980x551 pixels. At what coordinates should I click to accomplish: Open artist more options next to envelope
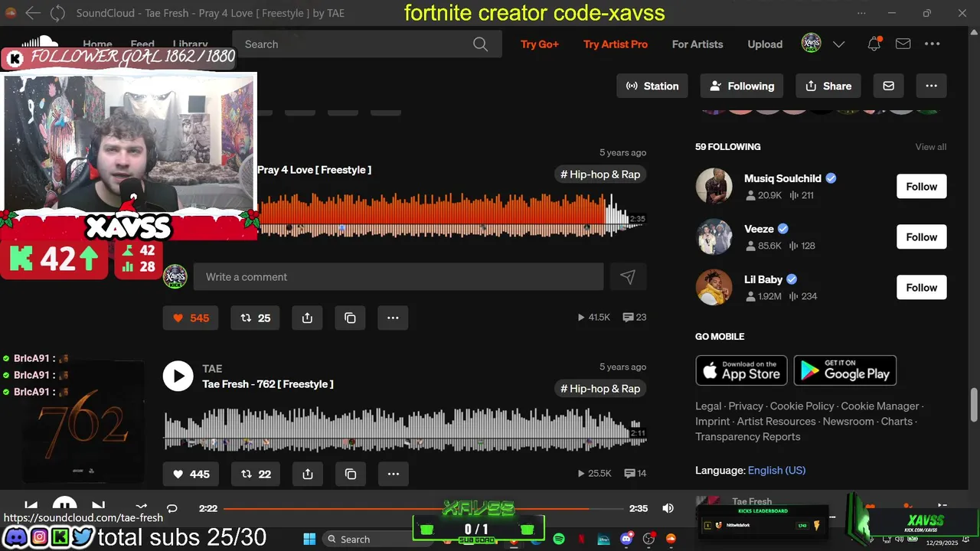(x=931, y=86)
